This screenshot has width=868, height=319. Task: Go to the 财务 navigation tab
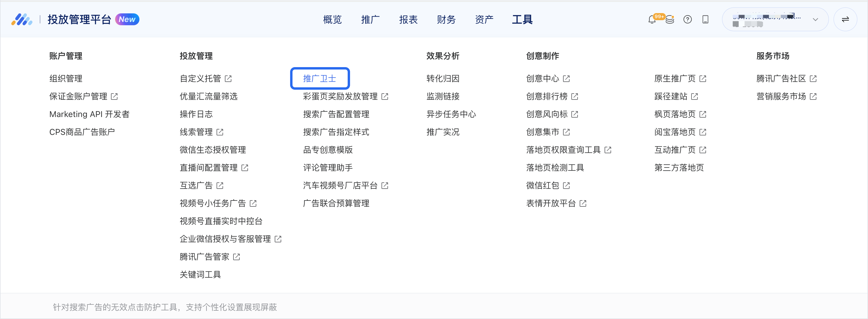[x=446, y=20]
